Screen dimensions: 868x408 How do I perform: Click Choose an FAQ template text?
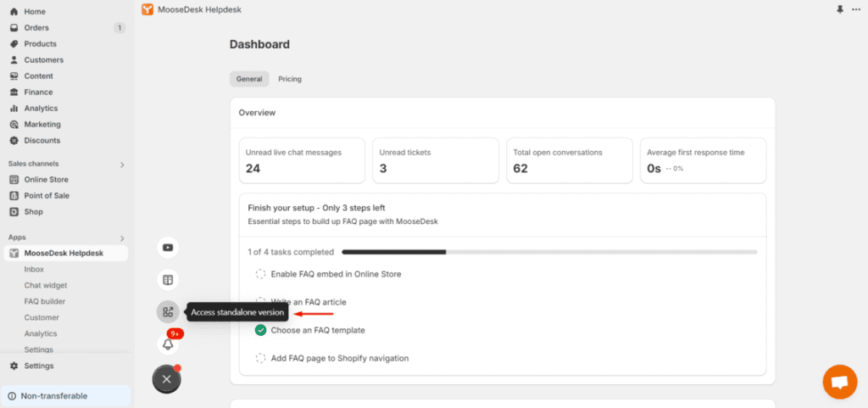pyautogui.click(x=318, y=330)
